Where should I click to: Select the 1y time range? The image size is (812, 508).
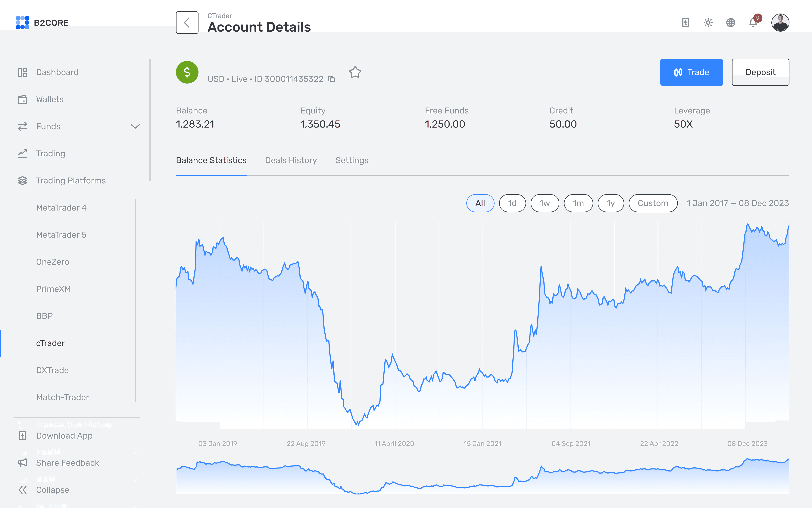tap(611, 203)
